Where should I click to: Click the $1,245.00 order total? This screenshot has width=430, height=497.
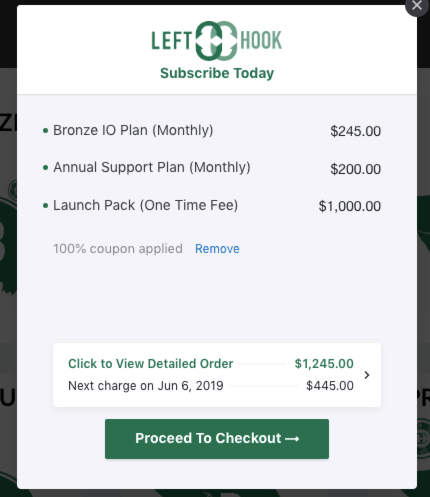(324, 364)
